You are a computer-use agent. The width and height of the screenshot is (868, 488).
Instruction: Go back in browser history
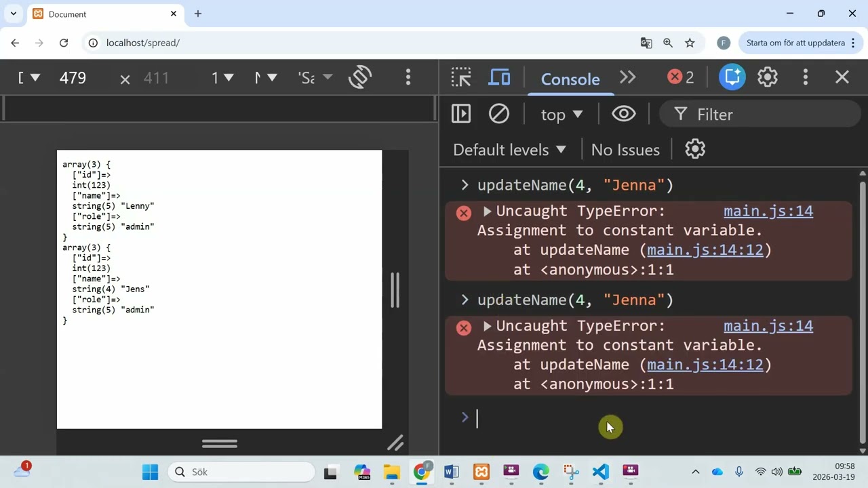[15, 43]
